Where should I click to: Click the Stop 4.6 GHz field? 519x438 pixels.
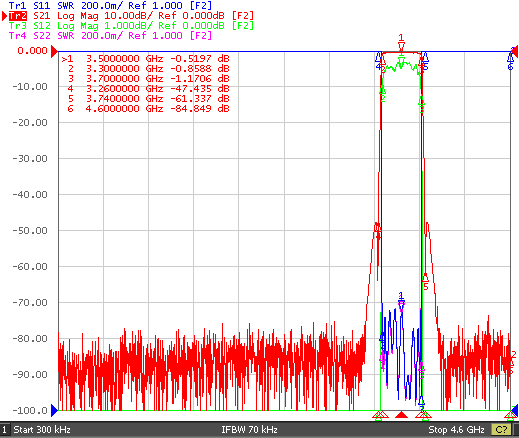pyautogui.click(x=456, y=430)
